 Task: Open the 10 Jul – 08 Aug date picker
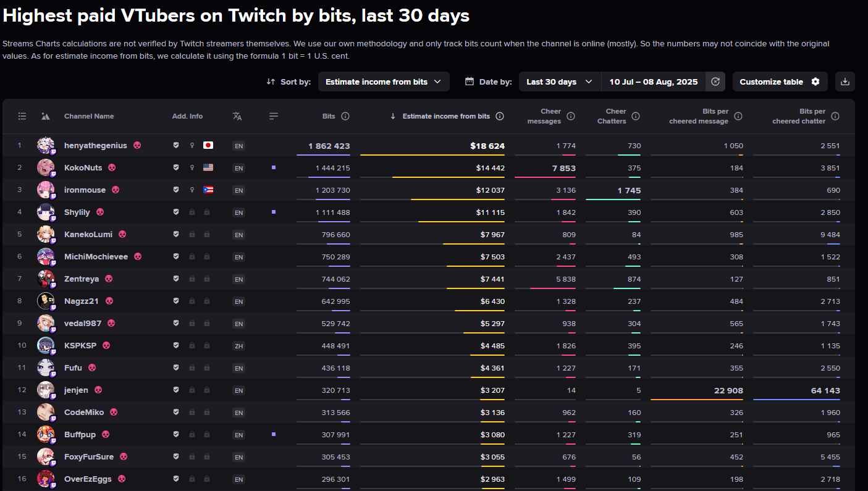coord(653,82)
